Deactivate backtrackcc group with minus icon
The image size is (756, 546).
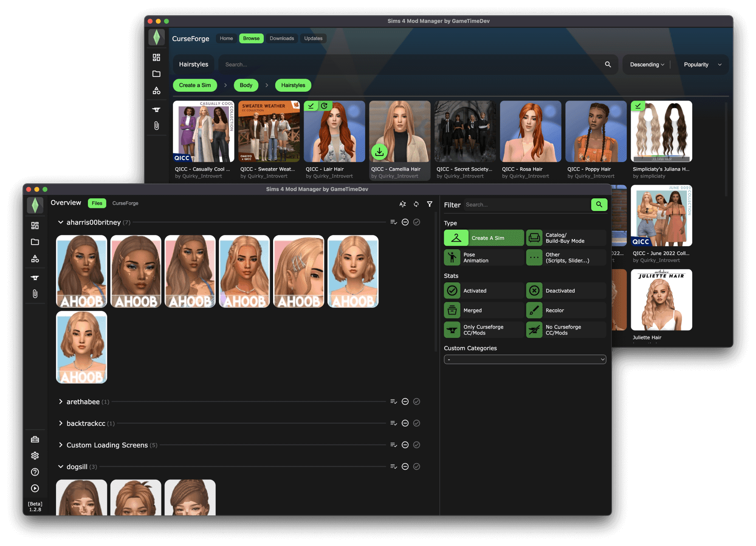coord(405,423)
